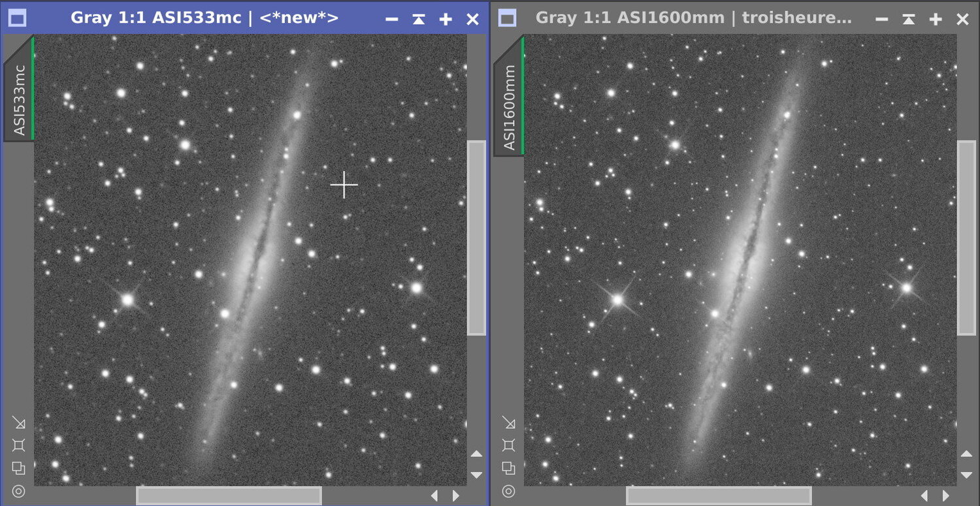Open the window menu icon of ASI1600mm
This screenshot has height=506, width=980.
507,18
